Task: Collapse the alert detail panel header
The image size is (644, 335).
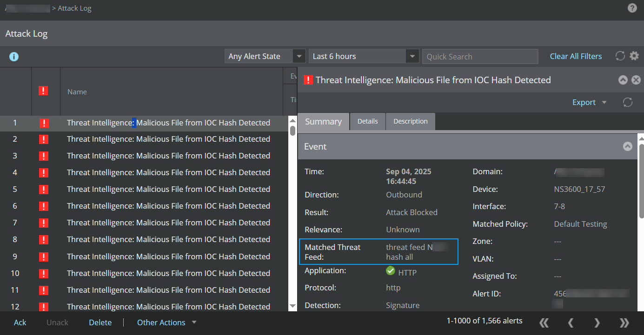Action: (x=623, y=80)
